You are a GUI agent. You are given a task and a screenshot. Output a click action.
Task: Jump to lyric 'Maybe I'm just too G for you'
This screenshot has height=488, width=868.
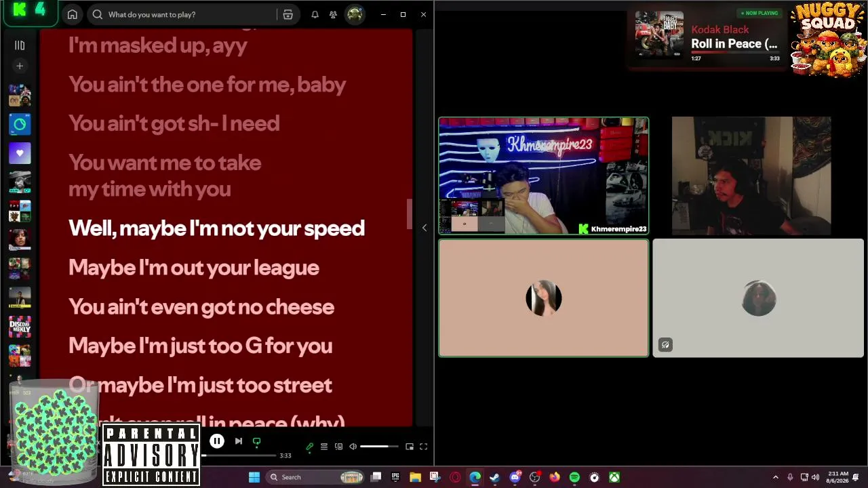201,346
